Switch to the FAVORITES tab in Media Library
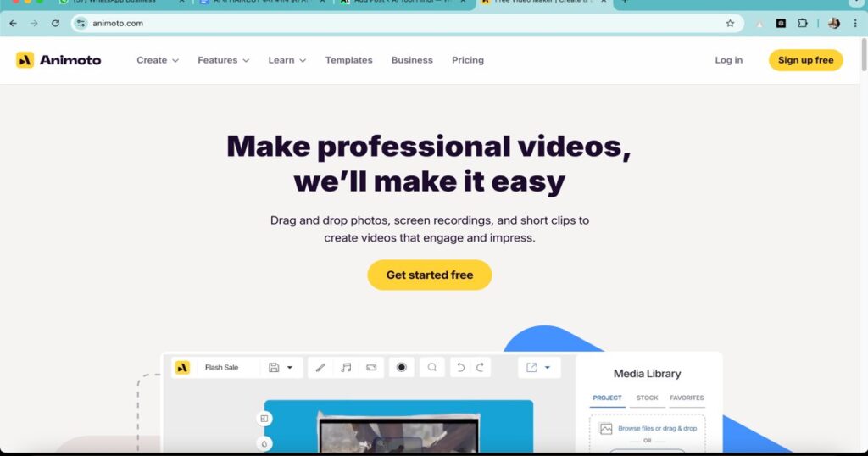The image size is (868, 456). [x=687, y=398]
